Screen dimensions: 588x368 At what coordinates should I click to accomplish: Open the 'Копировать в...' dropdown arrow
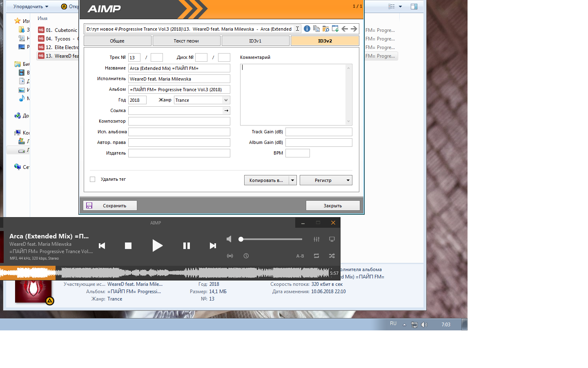(x=293, y=180)
